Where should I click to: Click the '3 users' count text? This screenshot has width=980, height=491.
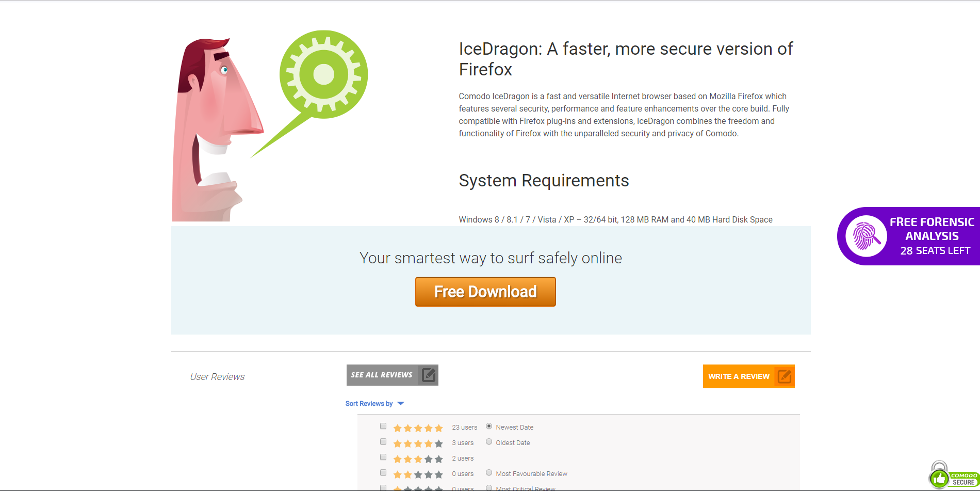point(463,443)
